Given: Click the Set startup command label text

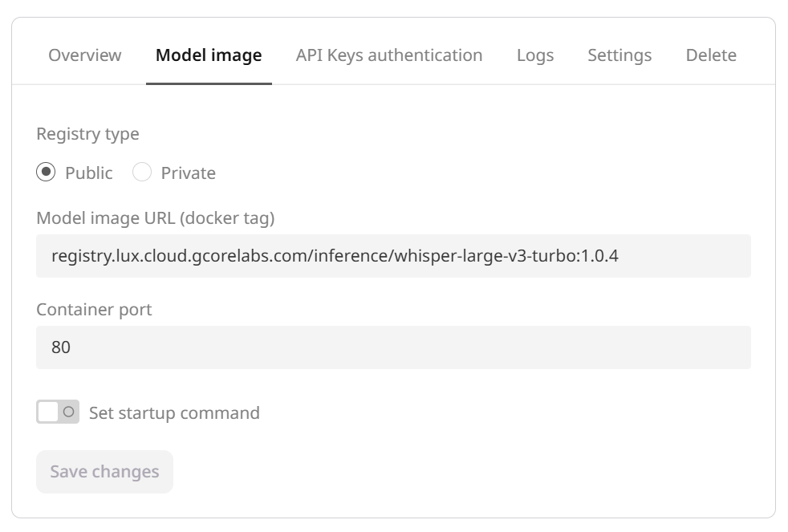Looking at the screenshot, I should [x=175, y=412].
